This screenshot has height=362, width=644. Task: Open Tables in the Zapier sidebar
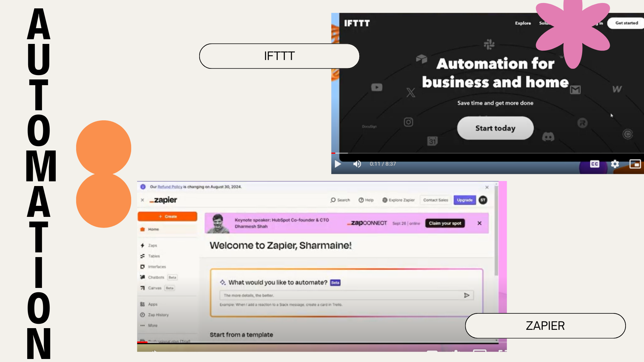point(154,256)
